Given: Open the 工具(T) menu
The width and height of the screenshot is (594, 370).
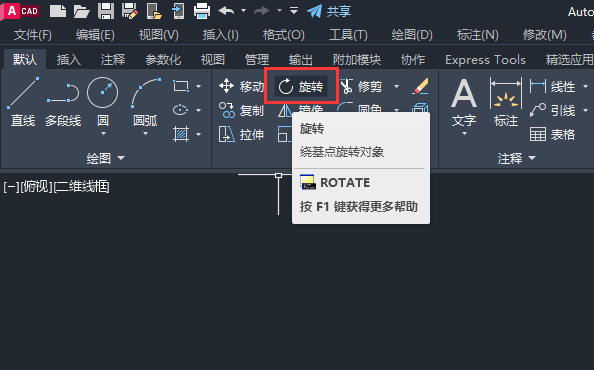Looking at the screenshot, I should coord(348,35).
